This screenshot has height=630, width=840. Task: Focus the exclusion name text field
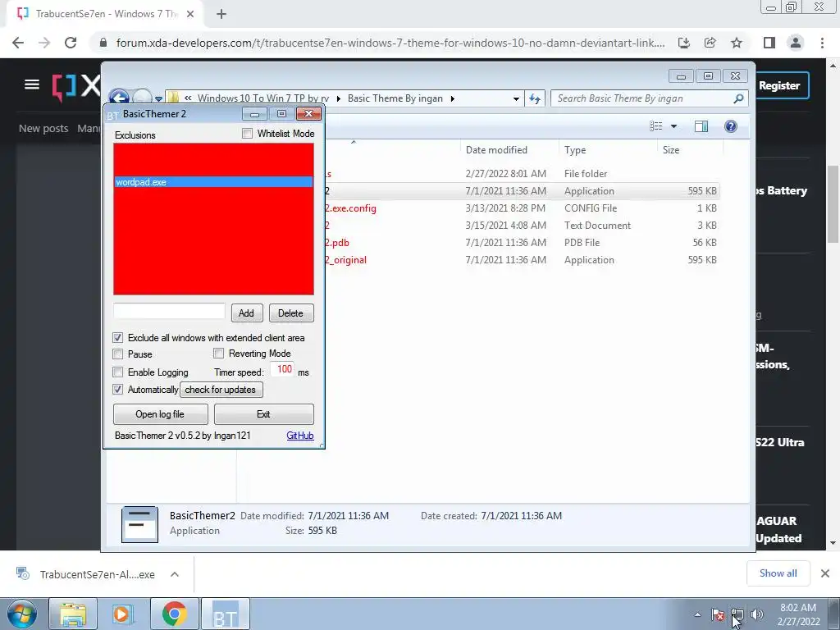pyautogui.click(x=169, y=311)
